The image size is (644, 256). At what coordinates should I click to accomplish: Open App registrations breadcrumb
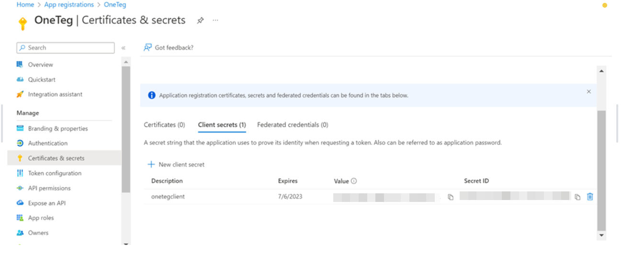click(69, 5)
